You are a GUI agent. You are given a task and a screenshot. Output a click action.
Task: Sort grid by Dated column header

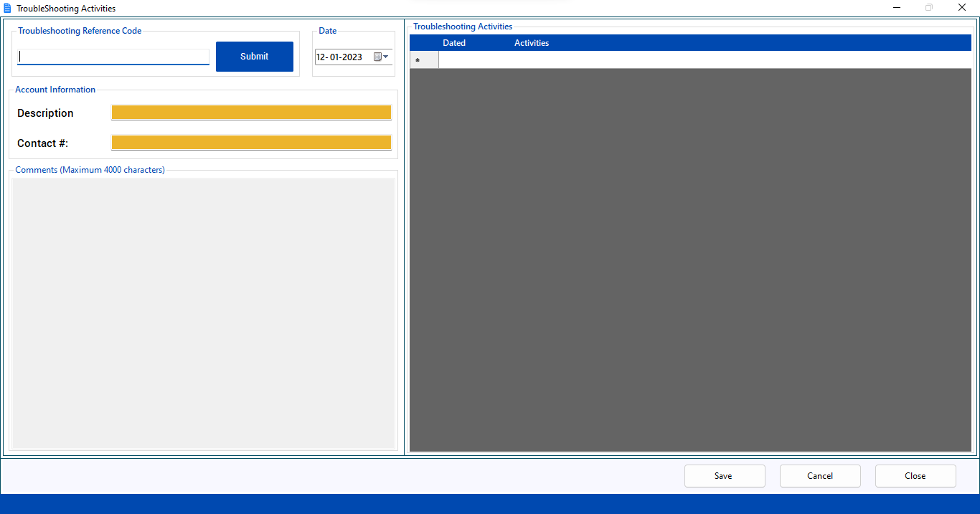(x=454, y=43)
